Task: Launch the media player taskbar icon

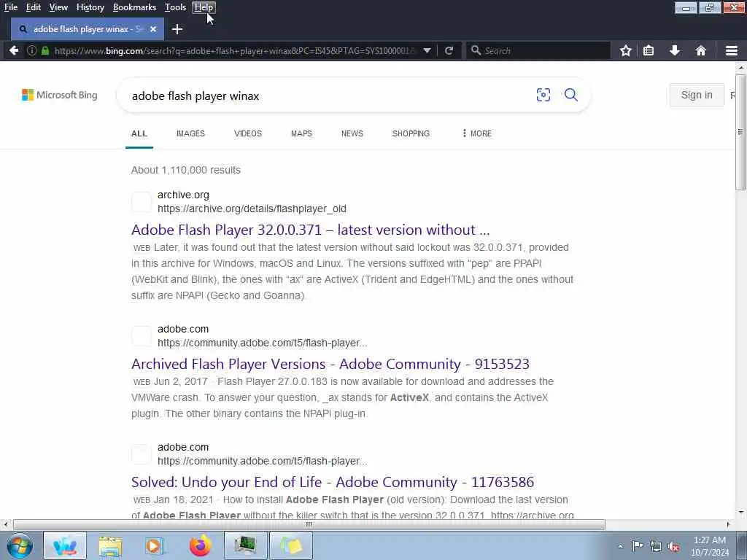Action: [154, 545]
